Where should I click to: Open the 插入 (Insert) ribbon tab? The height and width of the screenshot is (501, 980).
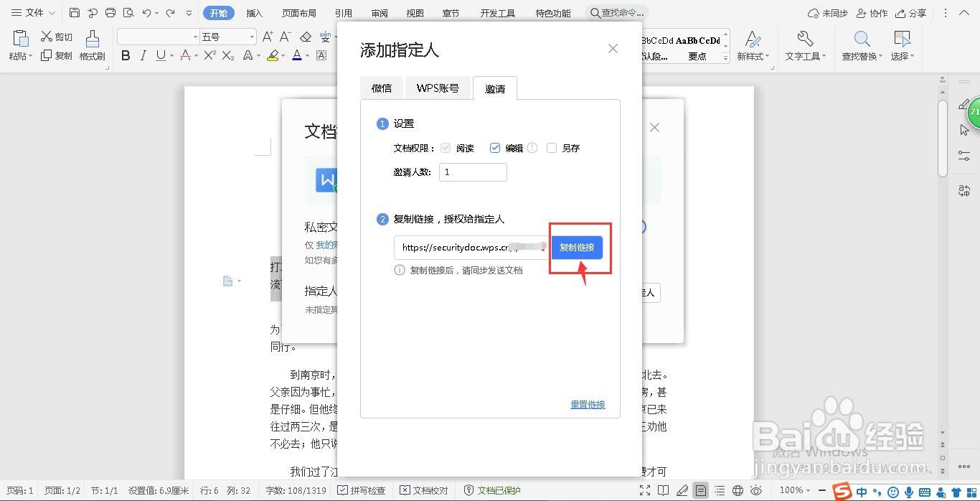coord(254,13)
